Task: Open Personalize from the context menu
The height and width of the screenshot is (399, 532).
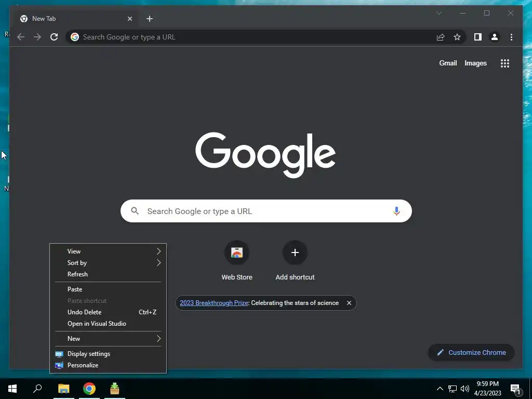Action: tap(108, 365)
